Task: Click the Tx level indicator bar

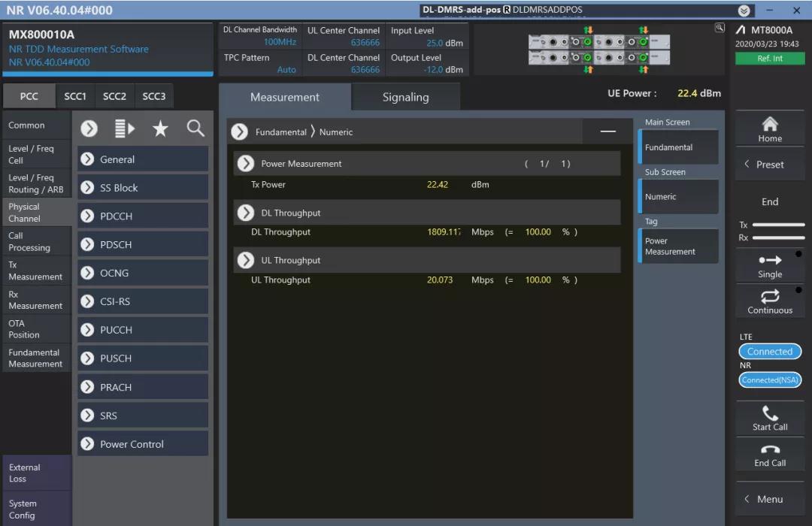Action: 778,225
